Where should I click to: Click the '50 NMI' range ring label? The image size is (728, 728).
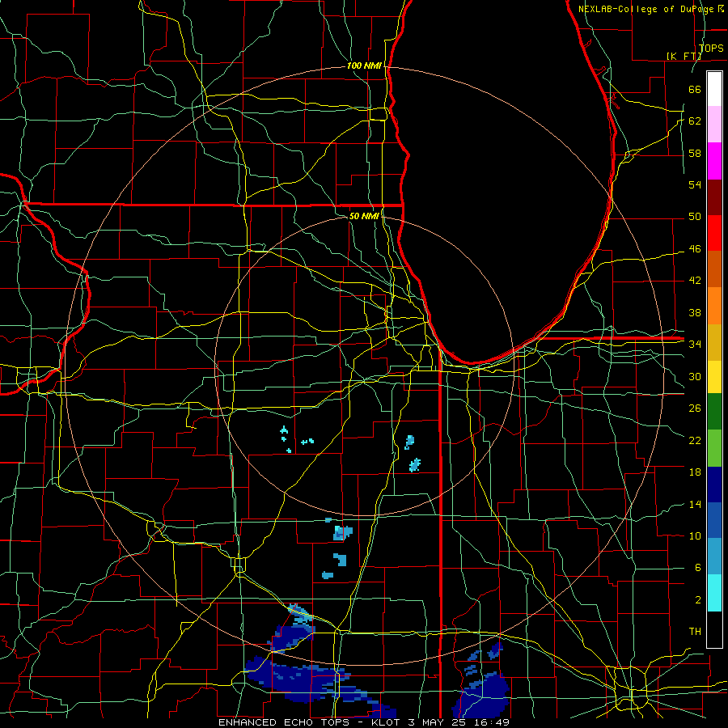coord(365,216)
